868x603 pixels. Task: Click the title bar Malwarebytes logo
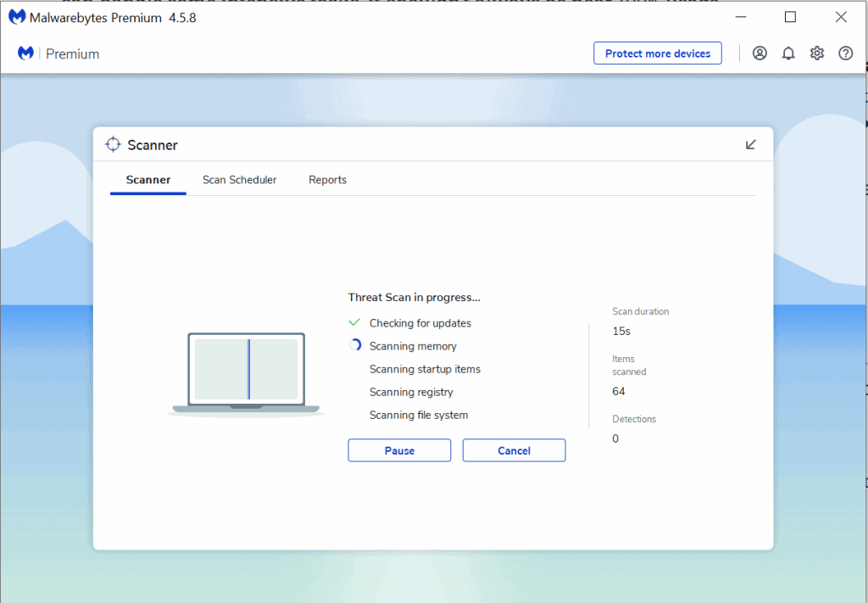17,17
